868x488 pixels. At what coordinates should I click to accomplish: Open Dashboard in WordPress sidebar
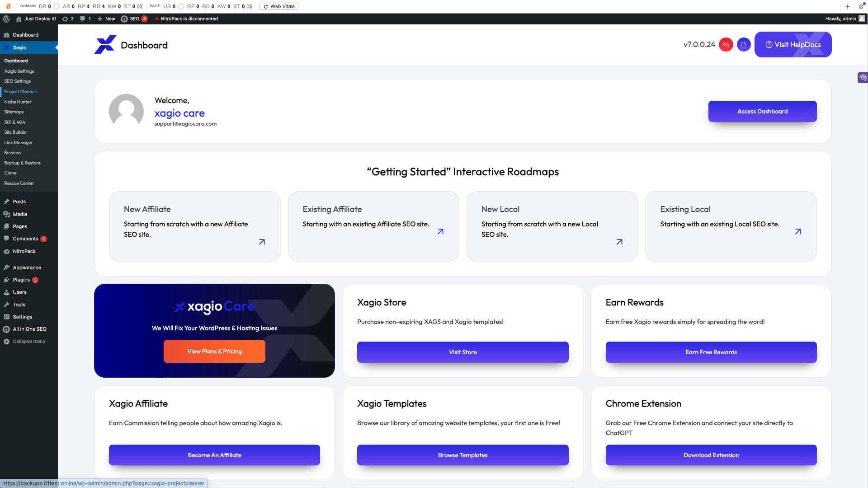tap(29, 35)
